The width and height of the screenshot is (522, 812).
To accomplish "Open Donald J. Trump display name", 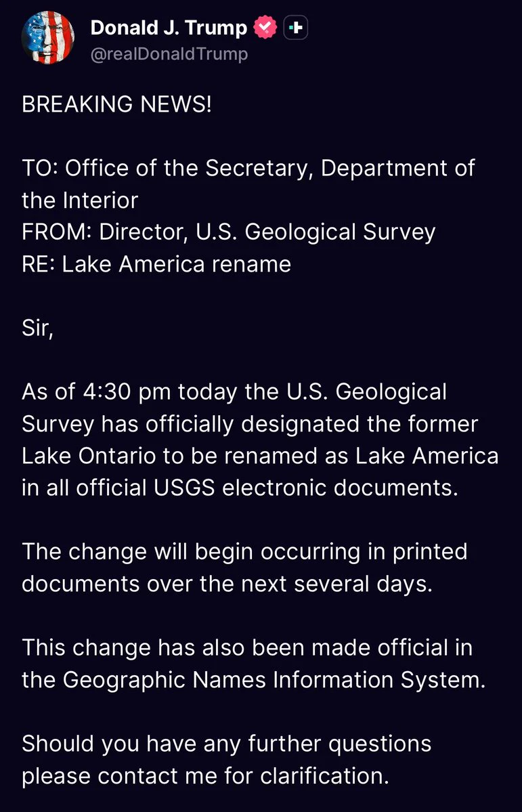I will [x=169, y=28].
